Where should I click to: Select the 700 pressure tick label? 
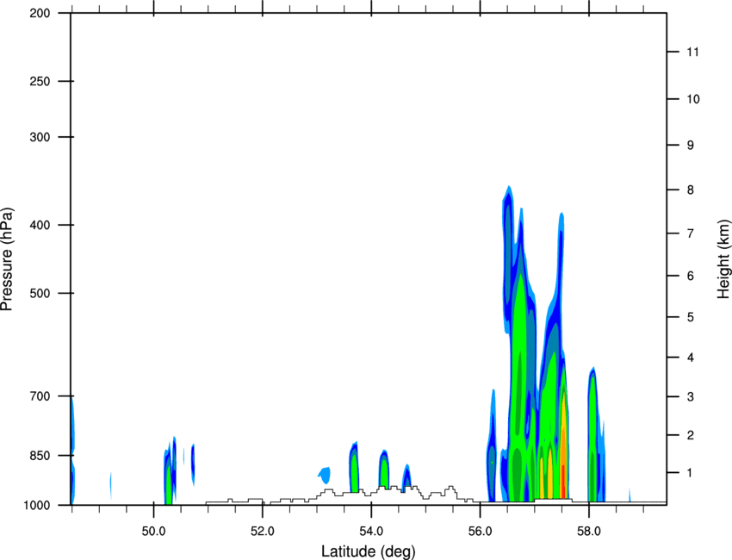point(40,396)
